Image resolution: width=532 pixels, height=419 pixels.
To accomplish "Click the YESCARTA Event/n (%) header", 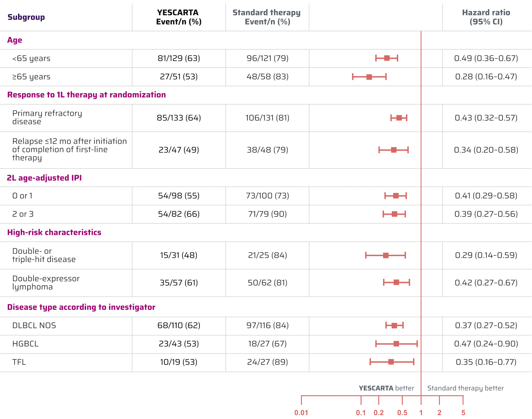I will [x=179, y=17].
